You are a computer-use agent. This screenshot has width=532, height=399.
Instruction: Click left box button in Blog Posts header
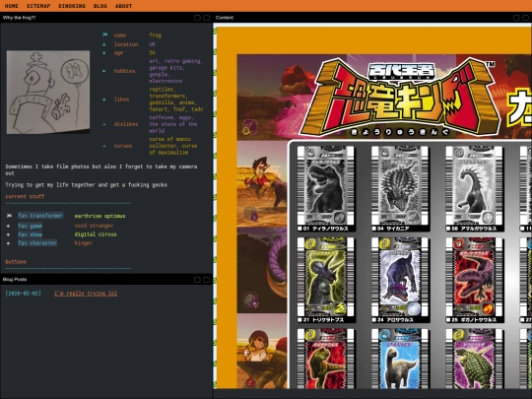point(197,280)
